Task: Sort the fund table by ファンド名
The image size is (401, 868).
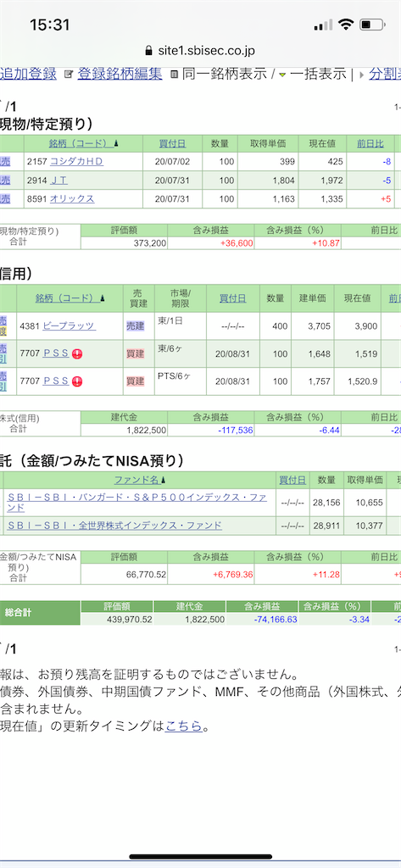Action: pyautogui.click(x=140, y=480)
